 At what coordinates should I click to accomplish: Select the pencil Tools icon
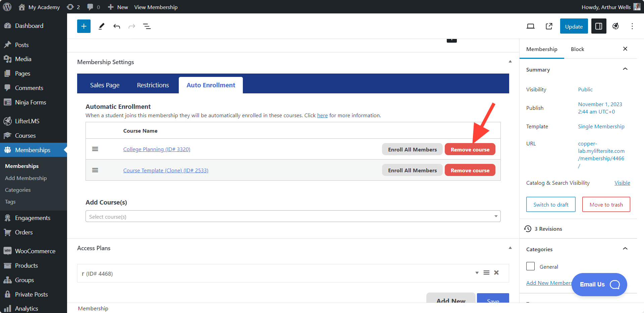(101, 26)
